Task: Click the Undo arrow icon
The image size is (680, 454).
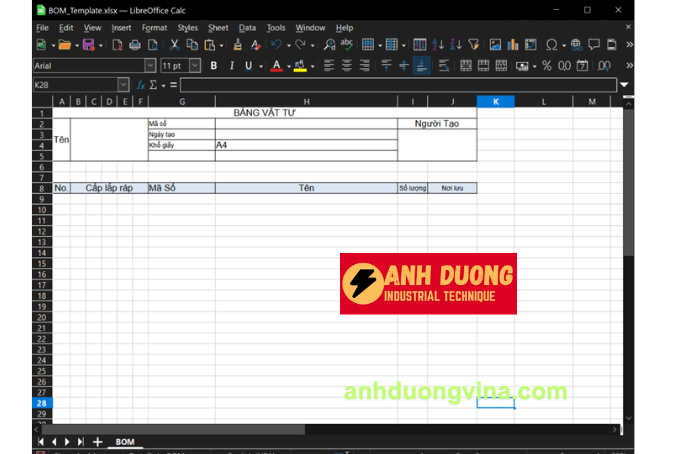Action: click(276, 45)
